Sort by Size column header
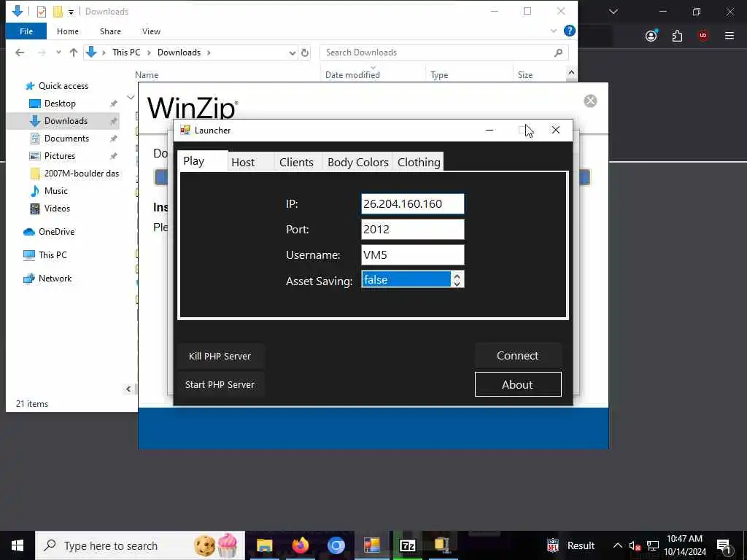747x560 pixels. (525, 75)
